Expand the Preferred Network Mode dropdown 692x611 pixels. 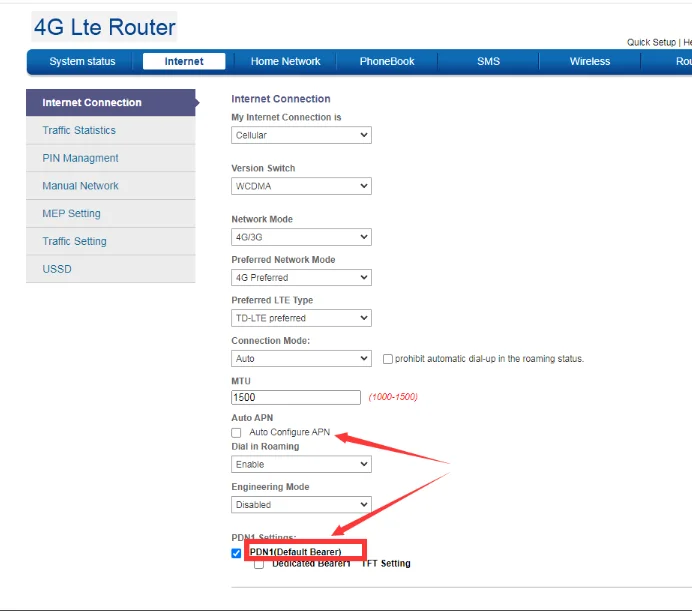click(x=301, y=277)
